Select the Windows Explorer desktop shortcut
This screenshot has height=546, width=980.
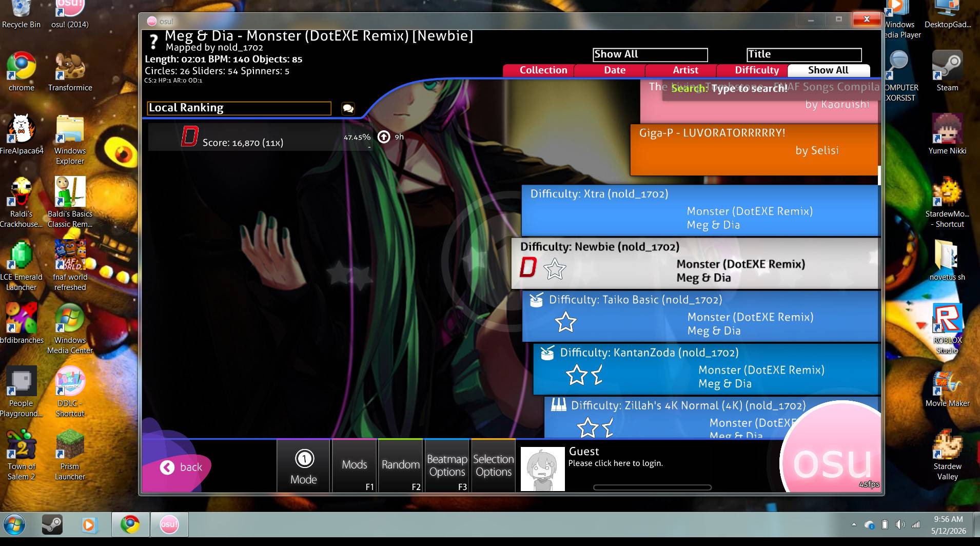tap(70, 140)
